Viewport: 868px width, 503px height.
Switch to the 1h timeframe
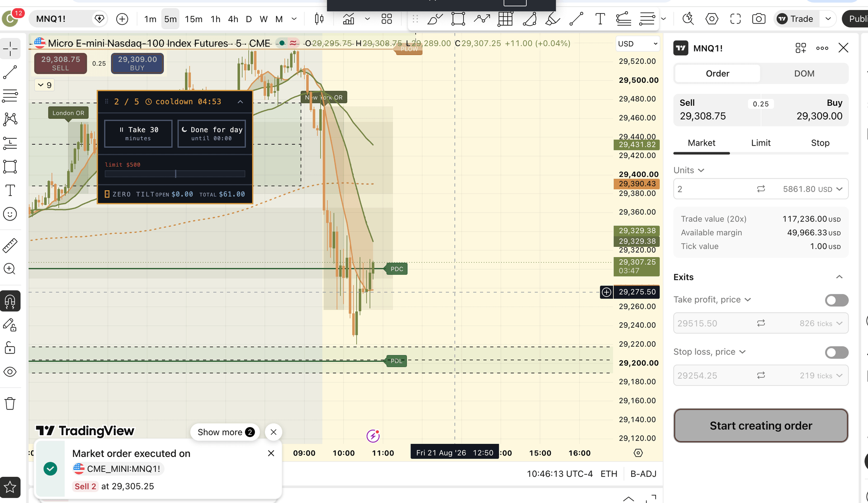tap(216, 19)
